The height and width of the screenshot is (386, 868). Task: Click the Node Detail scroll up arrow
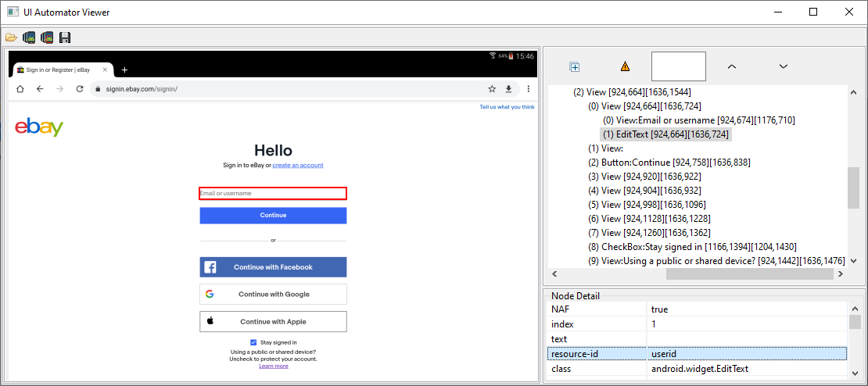(855, 309)
